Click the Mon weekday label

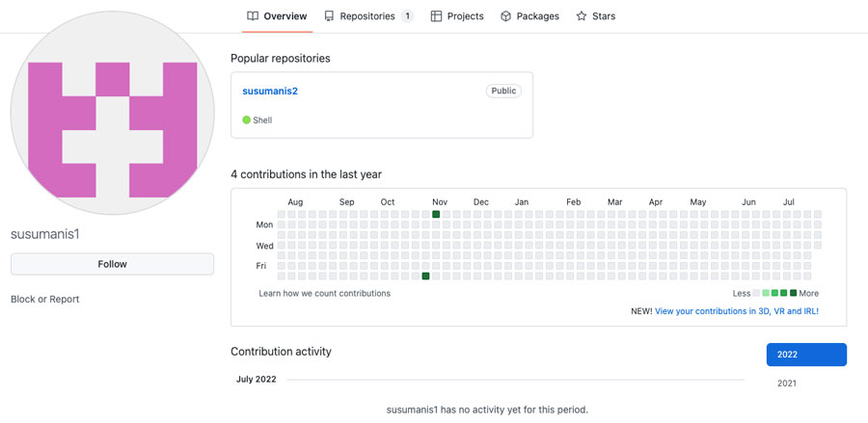[264, 225]
